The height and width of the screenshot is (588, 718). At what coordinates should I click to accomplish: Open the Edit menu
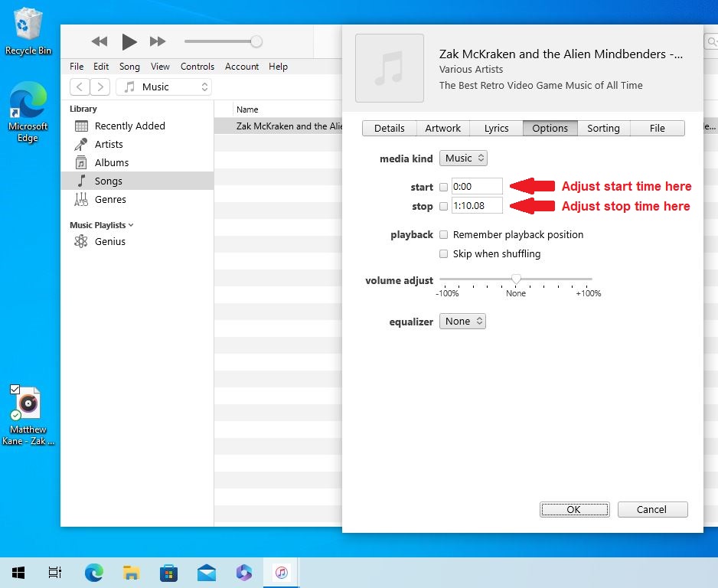pyautogui.click(x=101, y=67)
